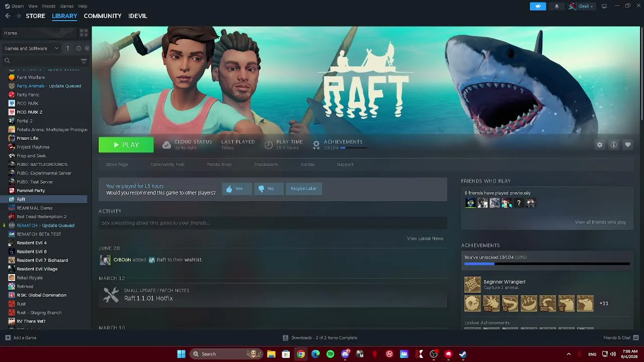Open the Discussions link
Viewport: 644px width, 362px height.
(x=266, y=164)
